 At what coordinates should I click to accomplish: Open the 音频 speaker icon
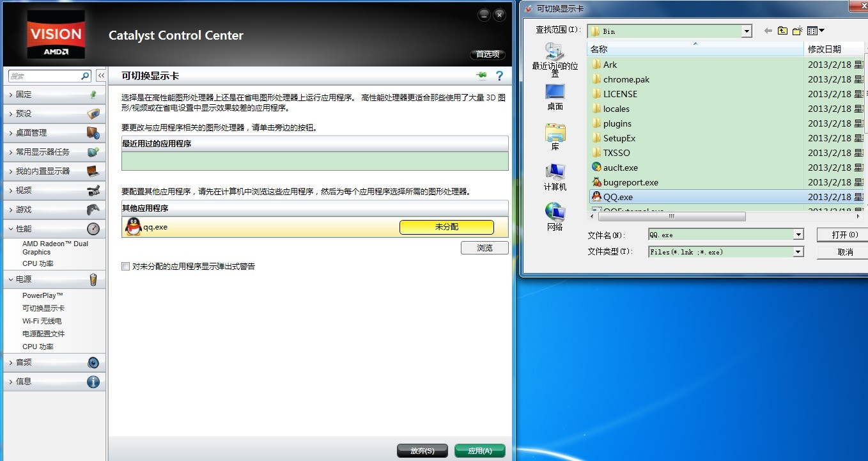coord(93,363)
